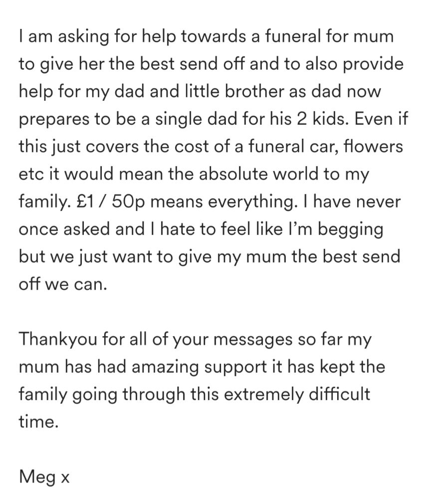Viewport: 431px width, 504px height.
Task: Click the line "off we can."
Action: (63, 284)
